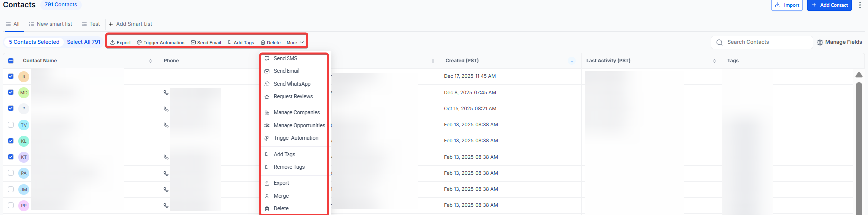
Task: Click Delete in the bulk action toolbar
Action: tap(271, 43)
